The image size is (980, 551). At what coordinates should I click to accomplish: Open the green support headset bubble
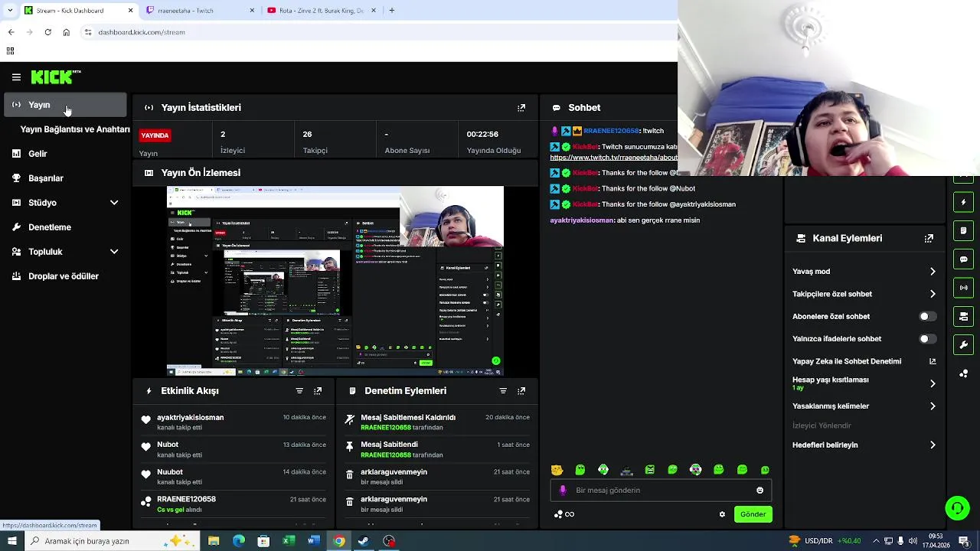957,508
